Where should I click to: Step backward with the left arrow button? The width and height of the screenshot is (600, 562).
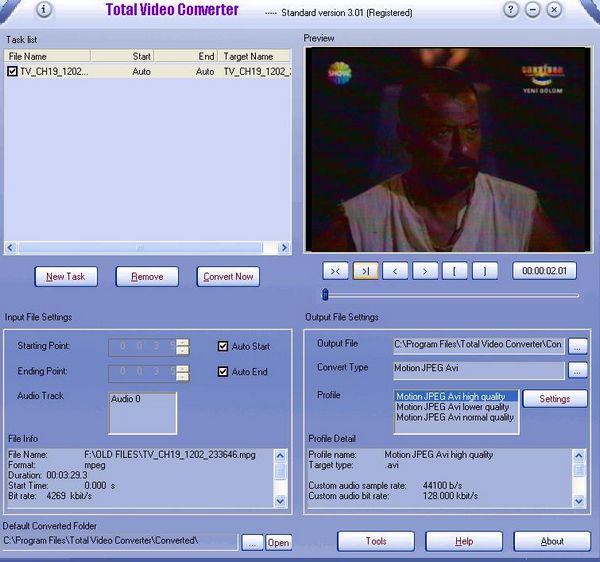(396, 270)
